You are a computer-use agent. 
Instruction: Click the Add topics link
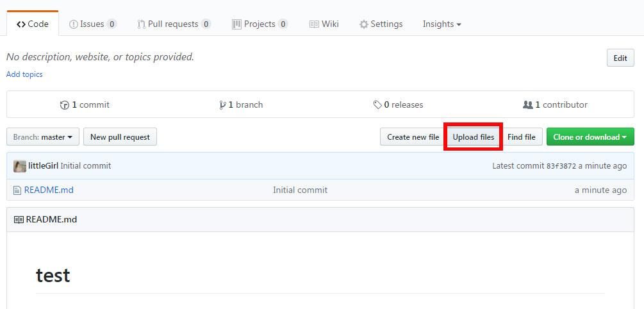pos(24,74)
